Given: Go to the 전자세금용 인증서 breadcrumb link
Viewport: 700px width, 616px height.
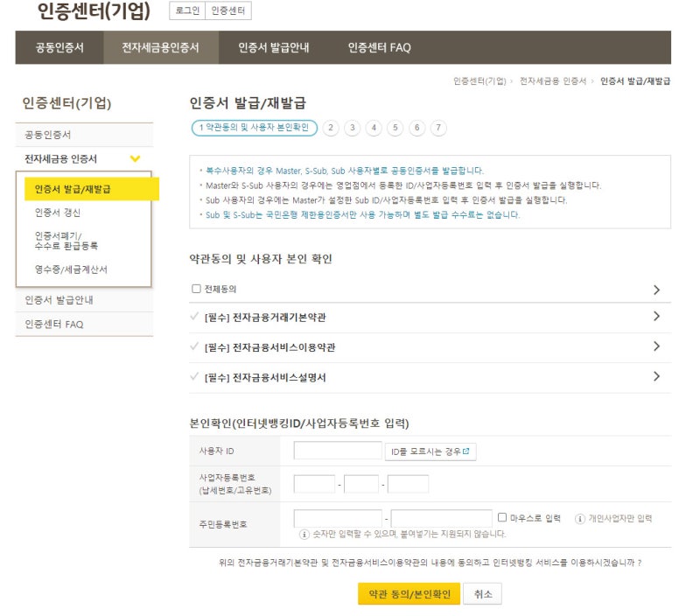Looking at the screenshot, I should point(553,80).
